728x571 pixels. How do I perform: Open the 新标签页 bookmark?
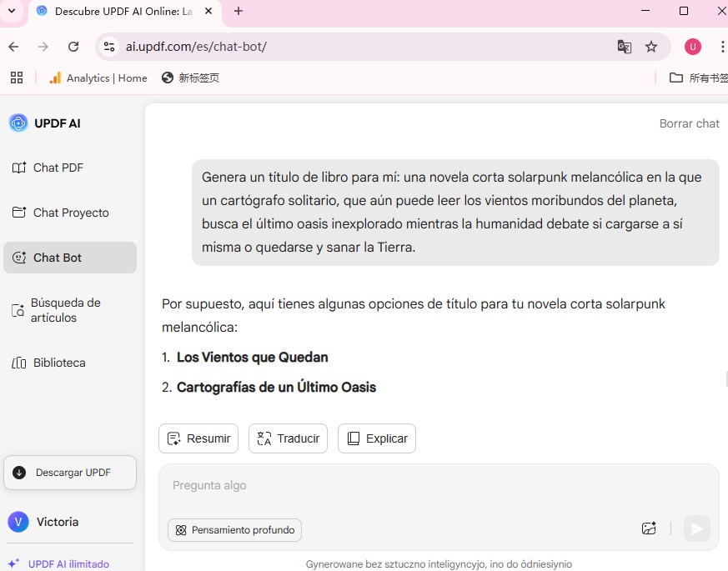pos(190,78)
